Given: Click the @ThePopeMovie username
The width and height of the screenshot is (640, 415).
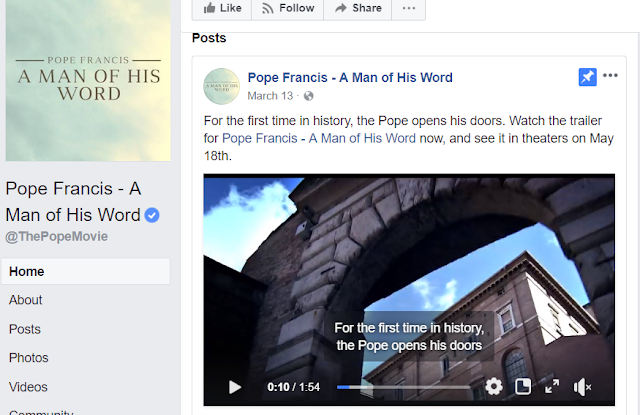Looking at the screenshot, I should [x=56, y=237].
